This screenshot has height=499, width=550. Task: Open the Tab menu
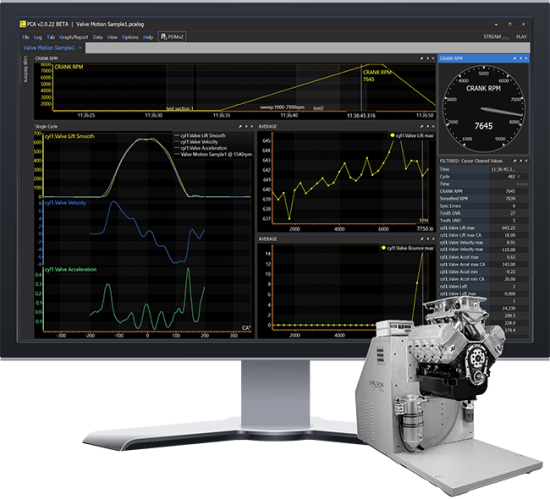pyautogui.click(x=51, y=37)
